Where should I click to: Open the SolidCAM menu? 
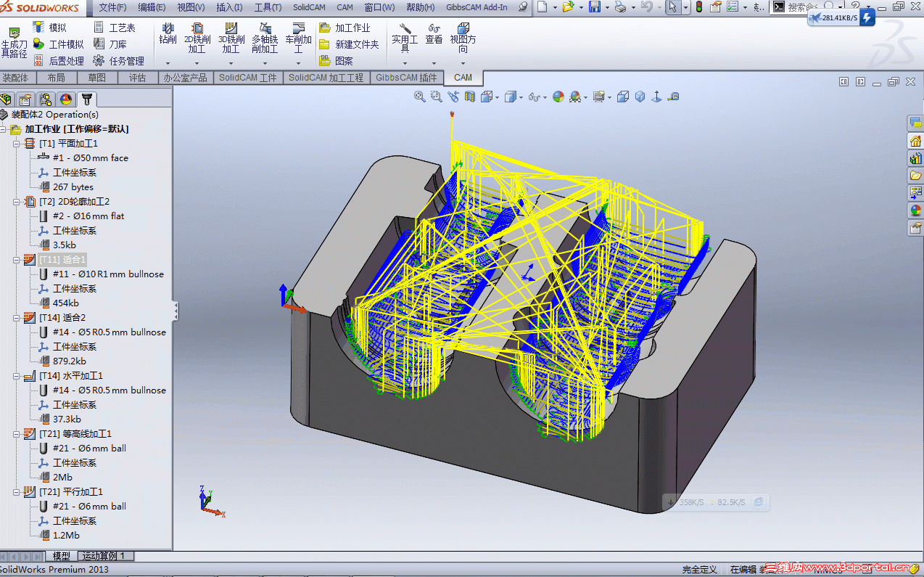[309, 7]
